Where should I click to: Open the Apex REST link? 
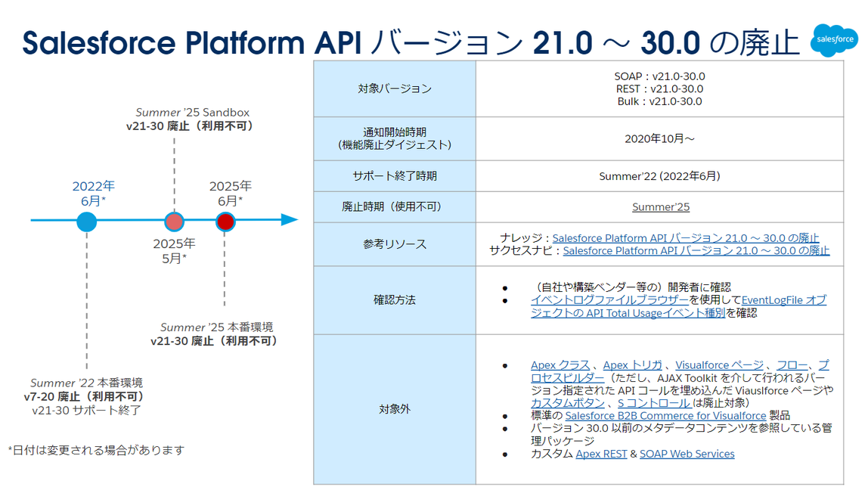[601, 454]
